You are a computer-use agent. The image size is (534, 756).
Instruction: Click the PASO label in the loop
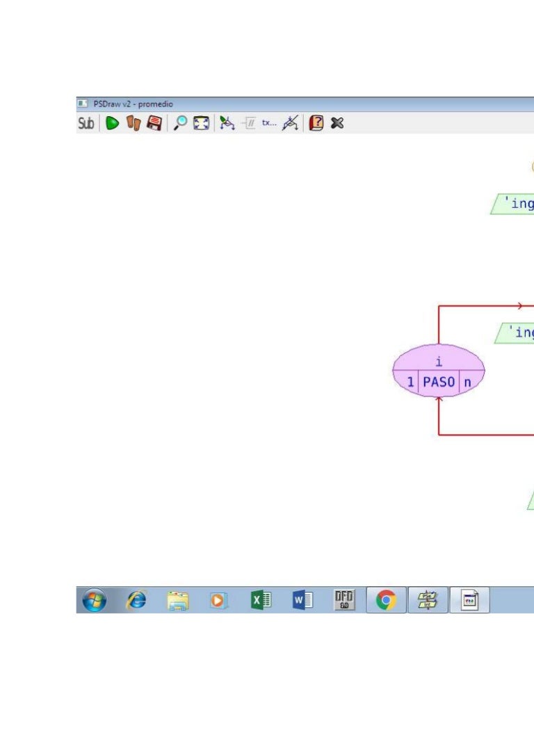(439, 383)
